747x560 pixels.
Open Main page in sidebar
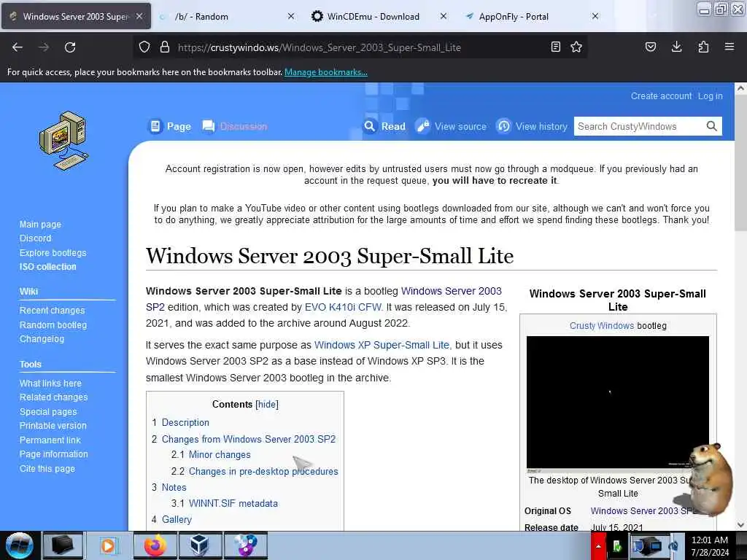pyautogui.click(x=41, y=224)
